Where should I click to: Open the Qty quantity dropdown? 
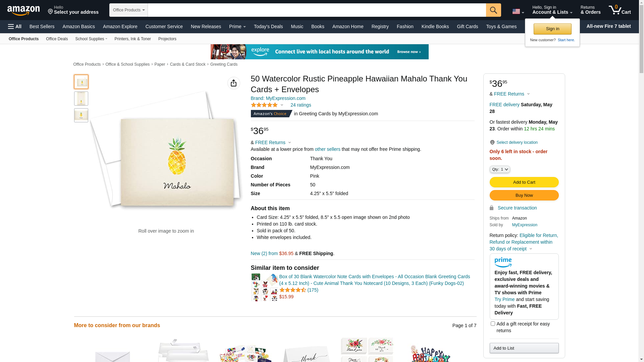tap(500, 169)
